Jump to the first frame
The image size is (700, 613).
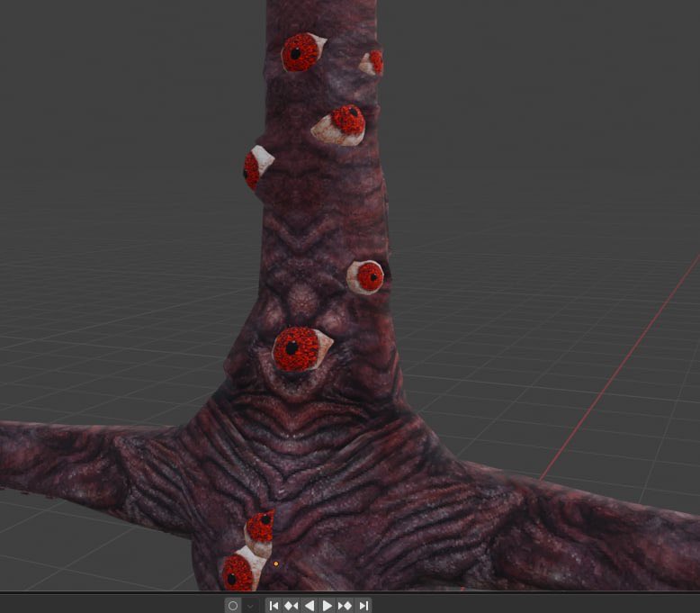tap(274, 606)
